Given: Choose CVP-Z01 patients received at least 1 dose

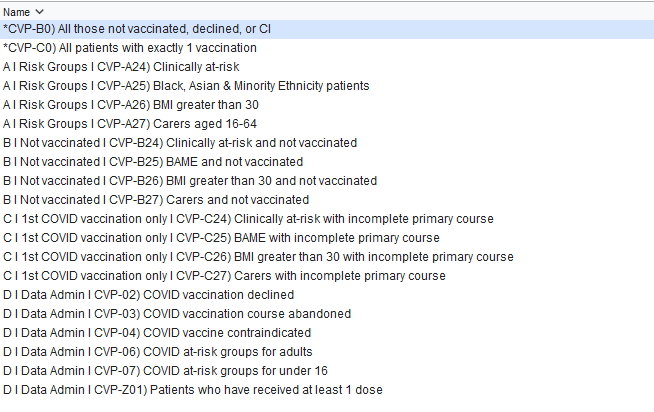Looking at the screenshot, I should [x=192, y=390].
